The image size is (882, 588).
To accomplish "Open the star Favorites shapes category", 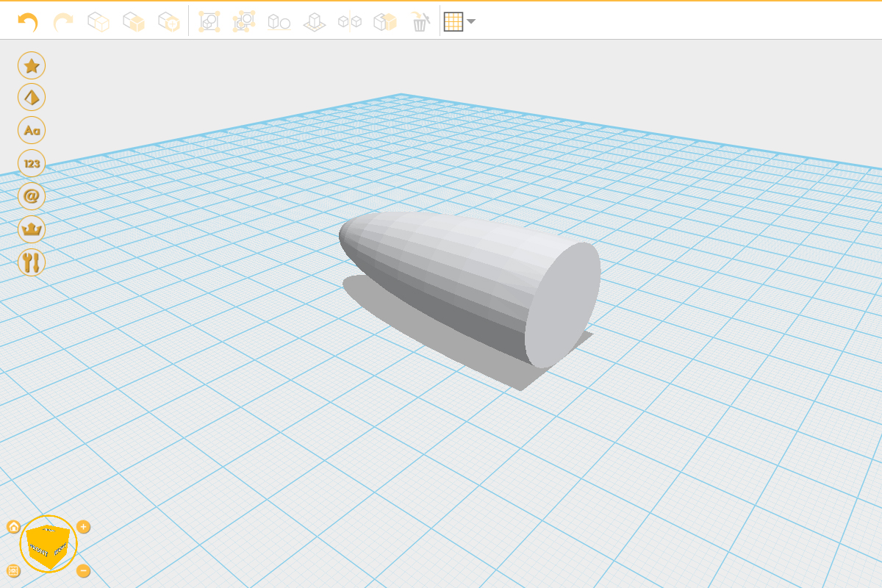I will tap(32, 65).
